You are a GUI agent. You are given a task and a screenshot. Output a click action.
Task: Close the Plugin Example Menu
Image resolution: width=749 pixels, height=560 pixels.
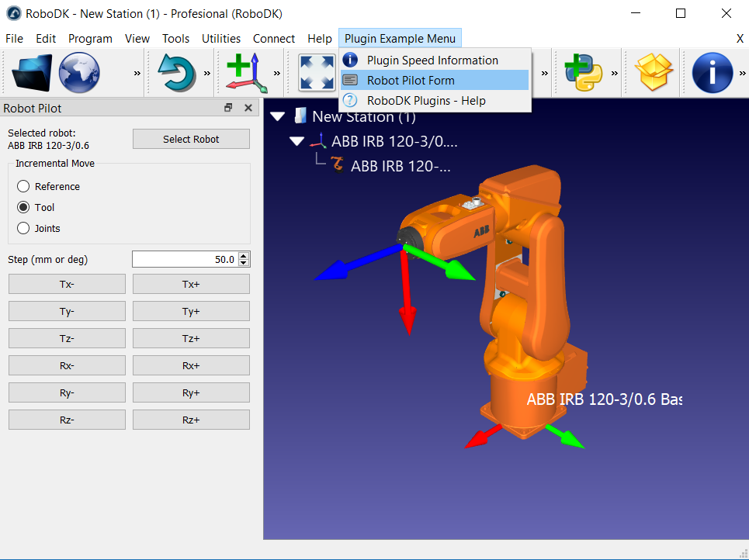tap(400, 39)
